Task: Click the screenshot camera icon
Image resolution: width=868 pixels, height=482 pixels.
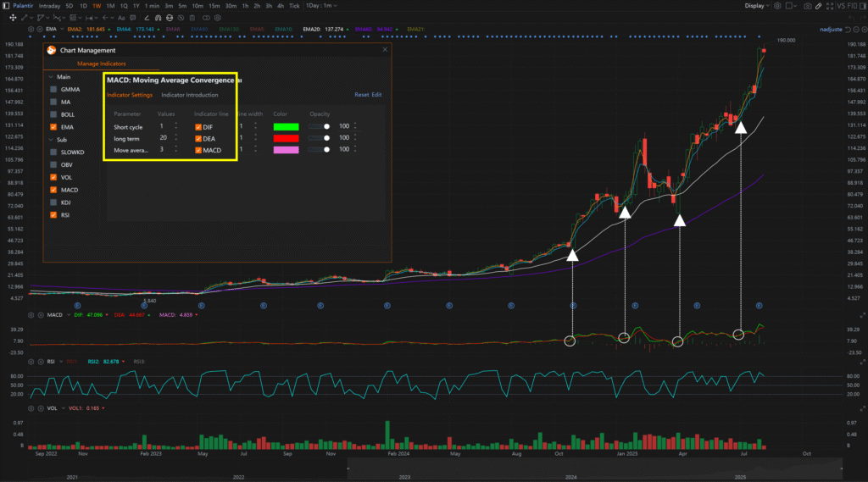Action: coord(810,6)
